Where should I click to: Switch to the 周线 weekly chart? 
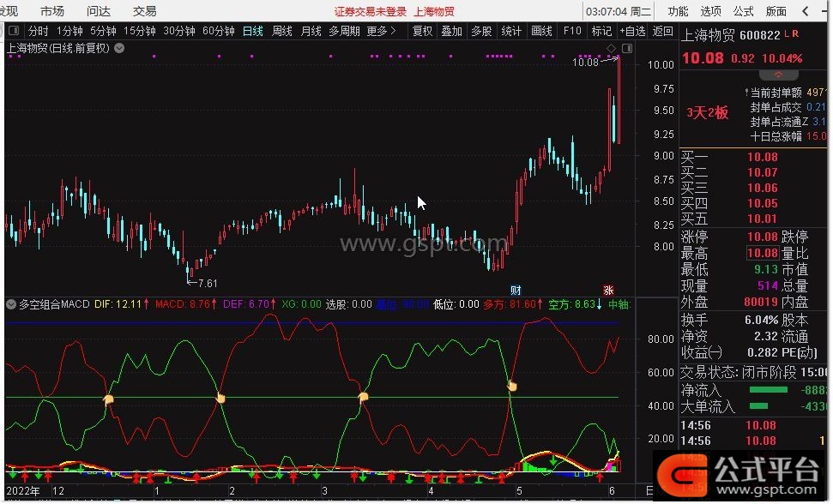[282, 32]
